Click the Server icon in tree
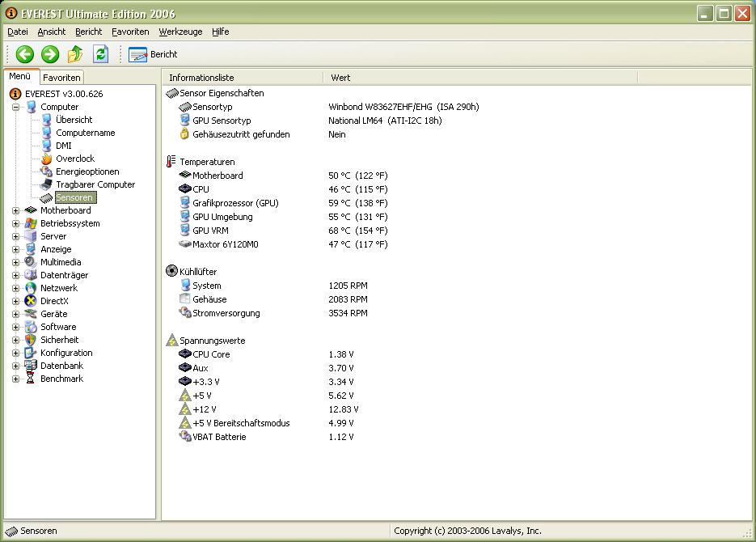This screenshot has height=542, width=756. pos(31,236)
